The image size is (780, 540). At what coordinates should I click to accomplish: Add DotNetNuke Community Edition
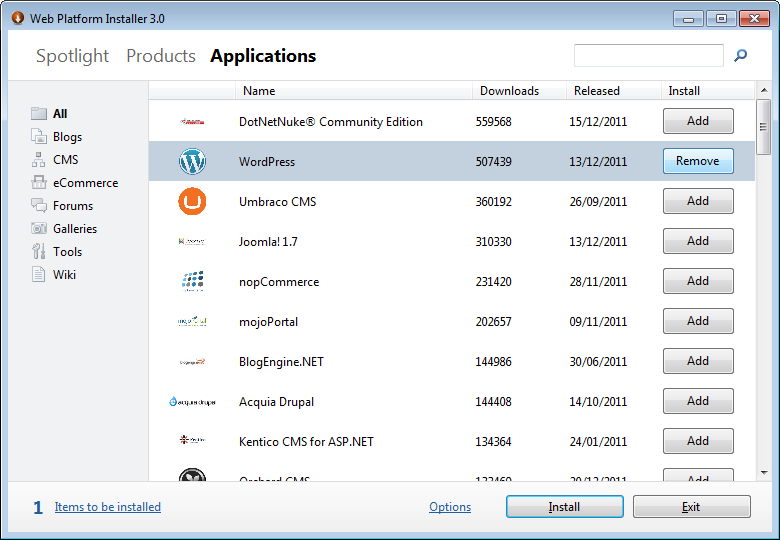(x=697, y=121)
